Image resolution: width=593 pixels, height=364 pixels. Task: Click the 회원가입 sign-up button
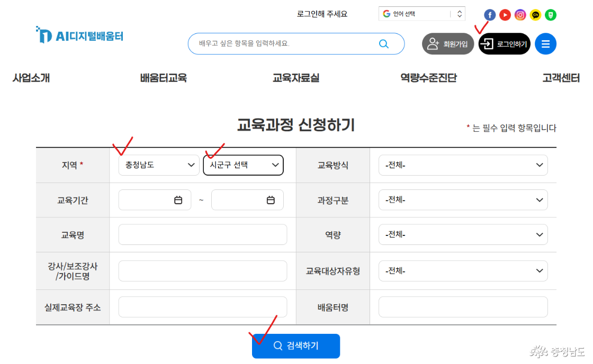[448, 44]
